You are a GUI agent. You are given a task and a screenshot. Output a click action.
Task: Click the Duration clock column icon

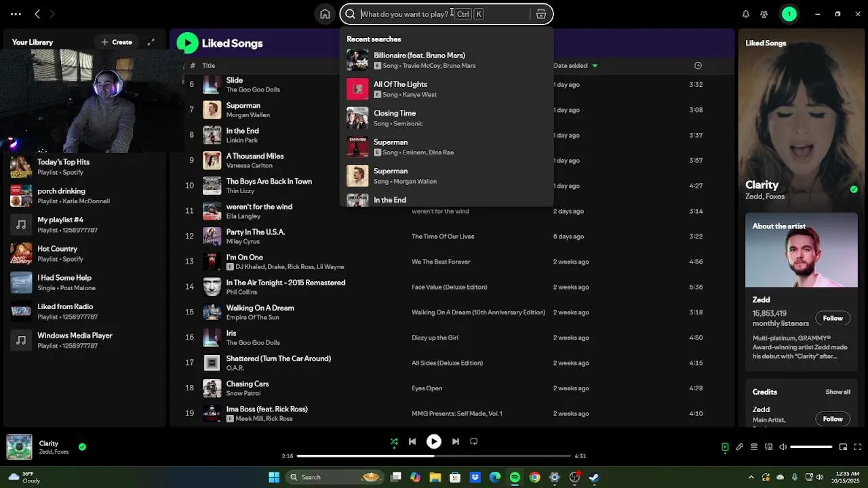698,66
